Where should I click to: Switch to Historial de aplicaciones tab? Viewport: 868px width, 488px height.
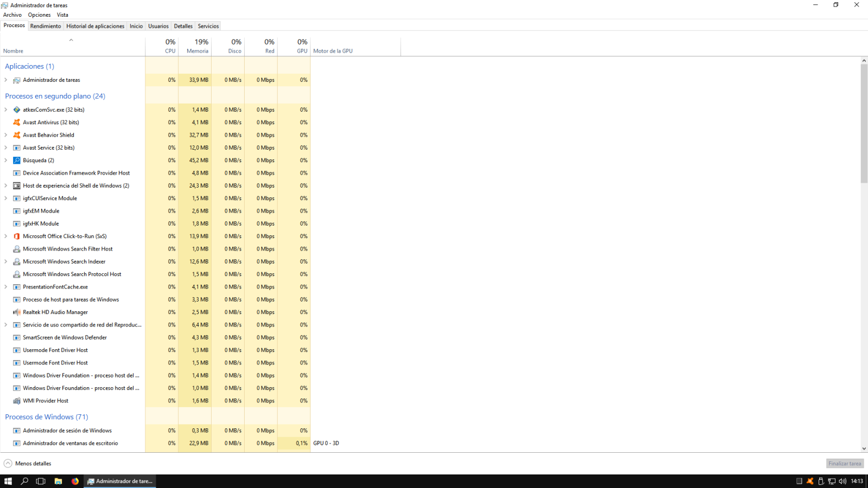[x=95, y=26]
